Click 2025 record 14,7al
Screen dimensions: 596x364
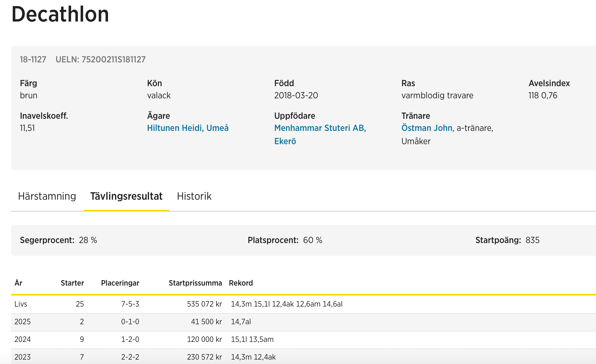tap(241, 321)
